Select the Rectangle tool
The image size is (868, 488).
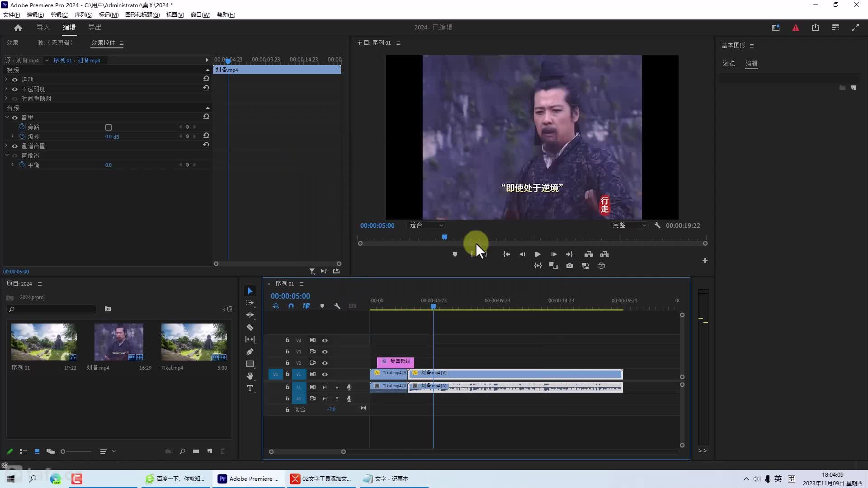(x=250, y=364)
